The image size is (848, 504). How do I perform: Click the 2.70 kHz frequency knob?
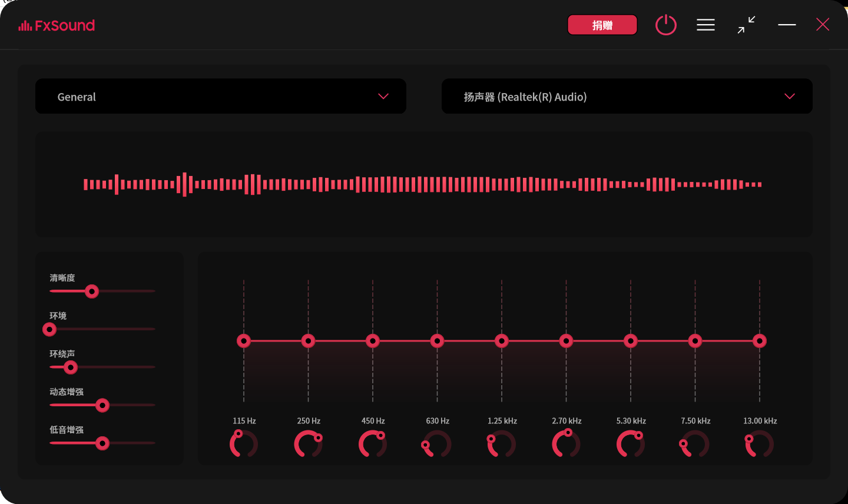tap(566, 444)
